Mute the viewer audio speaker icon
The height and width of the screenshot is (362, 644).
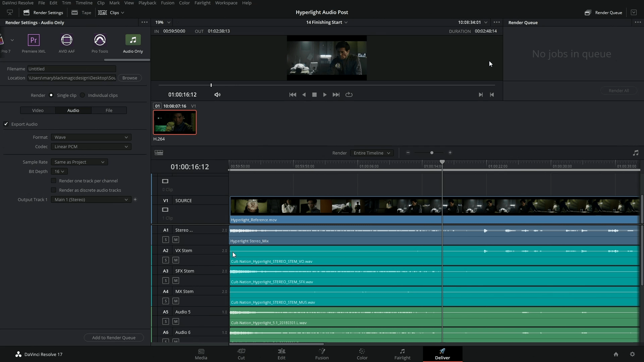click(x=217, y=95)
